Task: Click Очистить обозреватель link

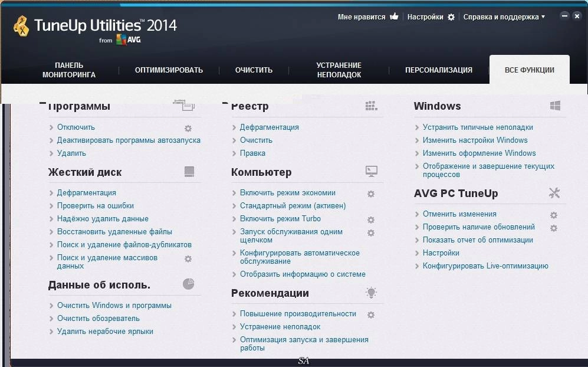Action: [x=98, y=318]
